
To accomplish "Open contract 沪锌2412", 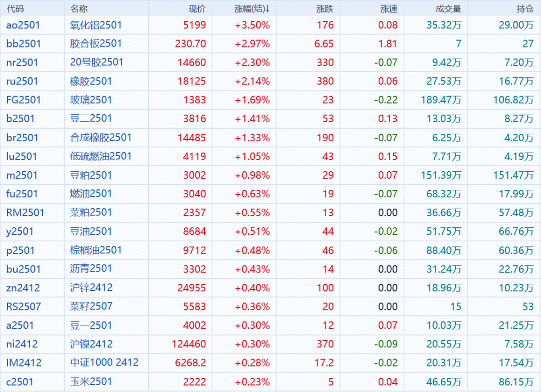I will (92, 287).
